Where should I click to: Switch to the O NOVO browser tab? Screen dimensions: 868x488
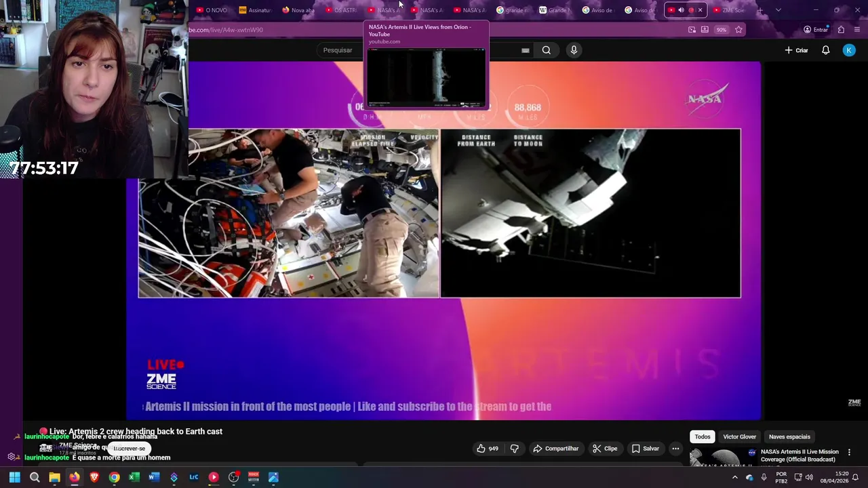(x=212, y=10)
